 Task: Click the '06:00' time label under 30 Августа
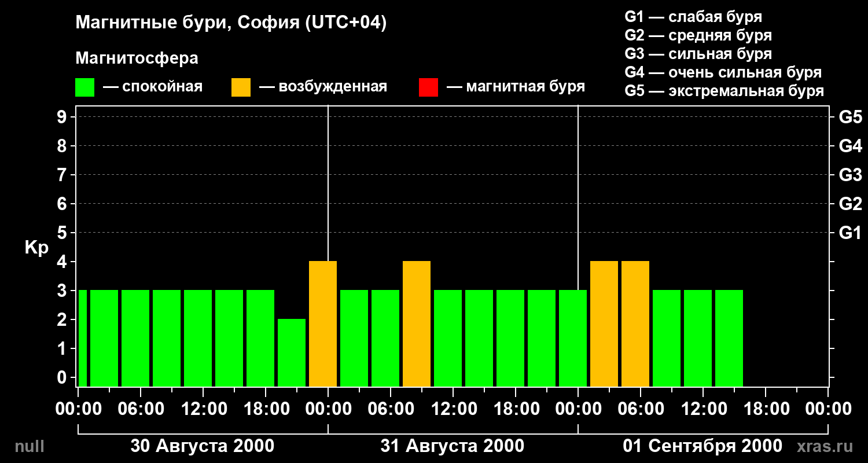[x=140, y=409]
